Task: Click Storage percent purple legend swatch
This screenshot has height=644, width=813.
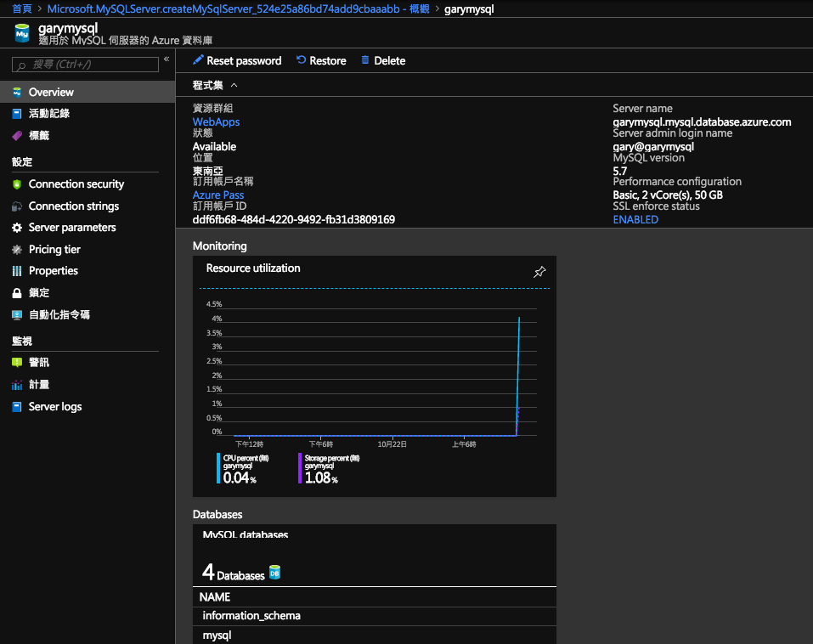Action: 300,468
